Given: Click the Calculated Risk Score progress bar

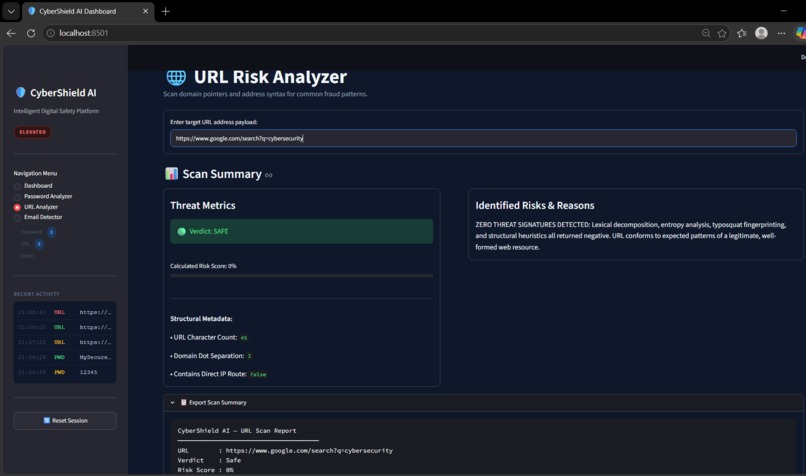Looking at the screenshot, I should click(301, 276).
